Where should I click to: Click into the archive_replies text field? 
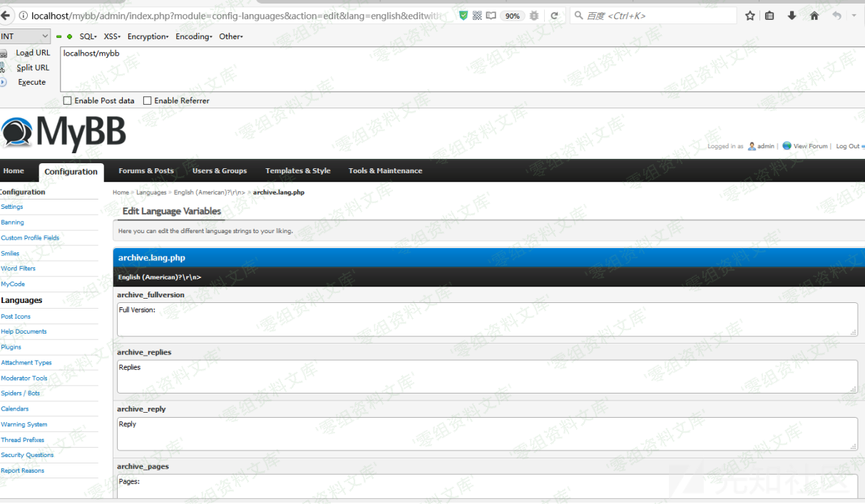tap(486, 376)
